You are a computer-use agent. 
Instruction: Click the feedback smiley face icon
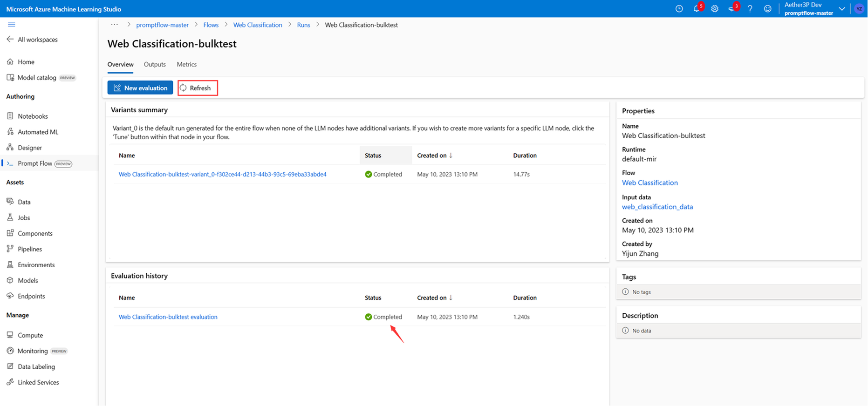coord(768,9)
